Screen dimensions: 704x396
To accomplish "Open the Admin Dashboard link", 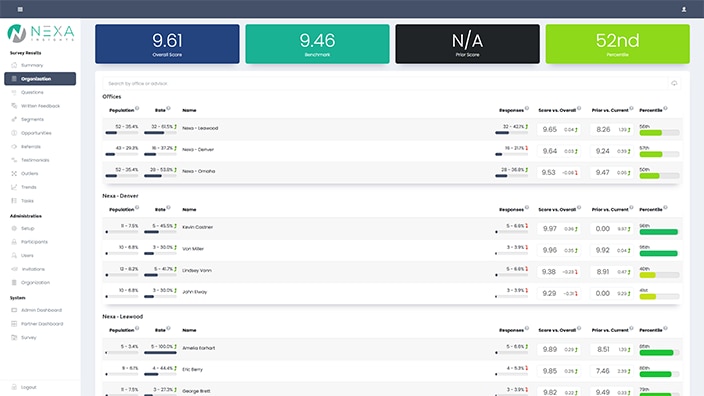I will 41,310.
